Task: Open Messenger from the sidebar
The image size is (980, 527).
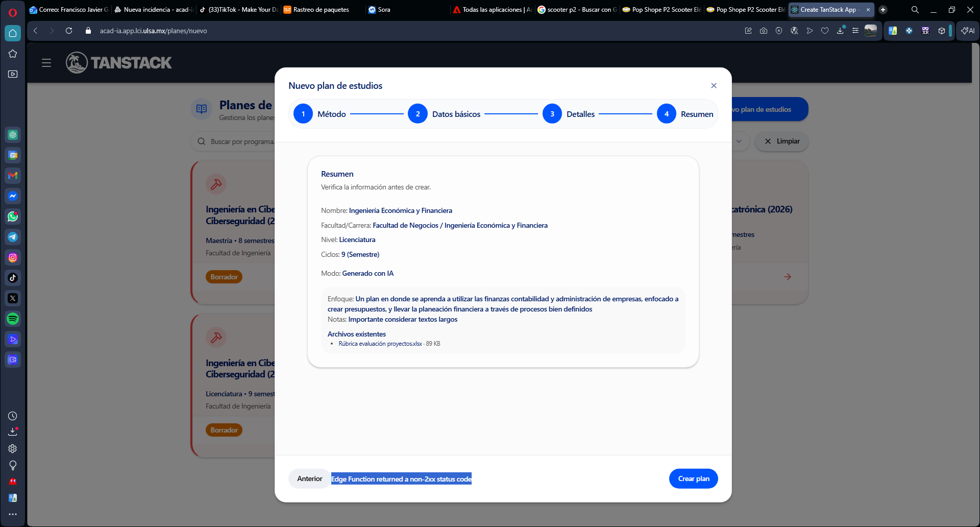Action: pos(13,196)
